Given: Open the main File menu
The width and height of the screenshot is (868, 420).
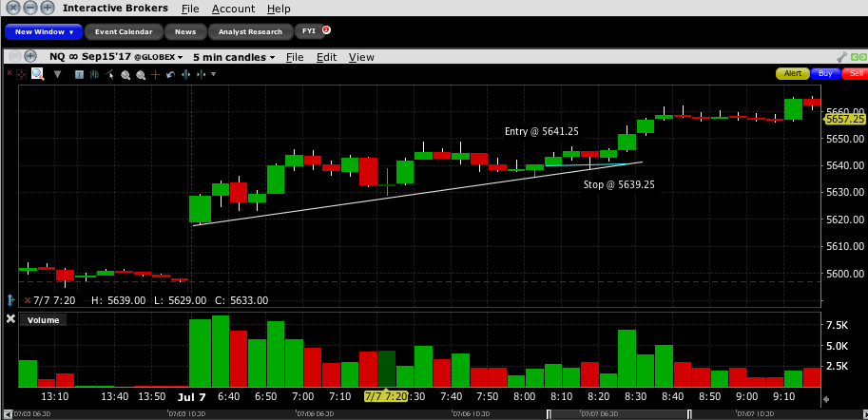Looking at the screenshot, I should pos(190,9).
